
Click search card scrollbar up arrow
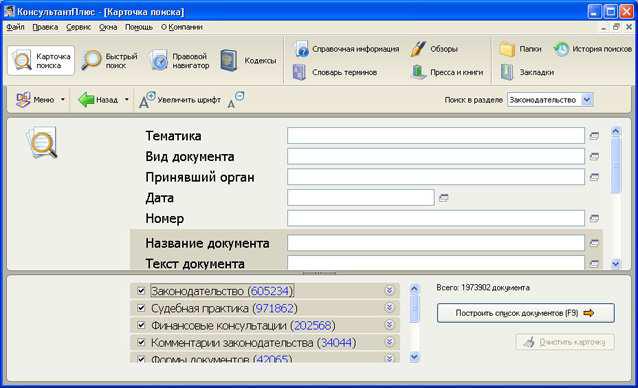[x=616, y=131]
